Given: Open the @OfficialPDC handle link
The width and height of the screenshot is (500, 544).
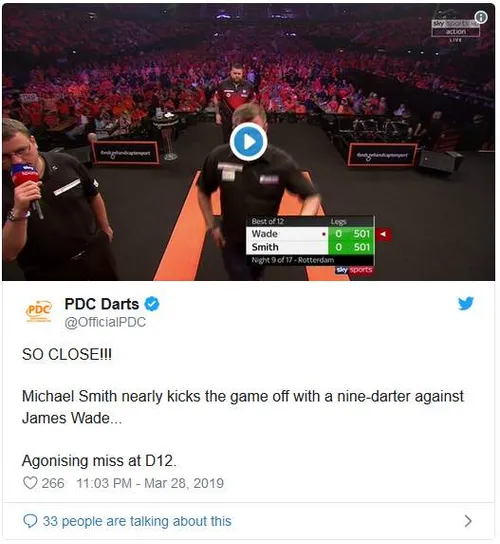Looking at the screenshot, I should (105, 322).
